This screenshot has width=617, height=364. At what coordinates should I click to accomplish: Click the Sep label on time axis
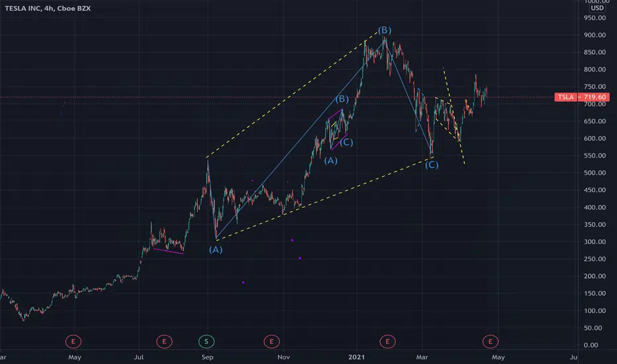207,357
